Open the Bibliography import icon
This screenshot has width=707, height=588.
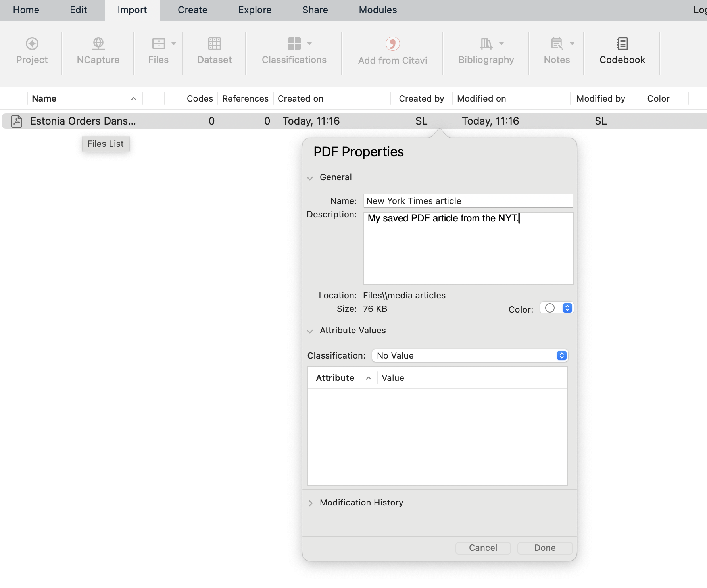486,44
